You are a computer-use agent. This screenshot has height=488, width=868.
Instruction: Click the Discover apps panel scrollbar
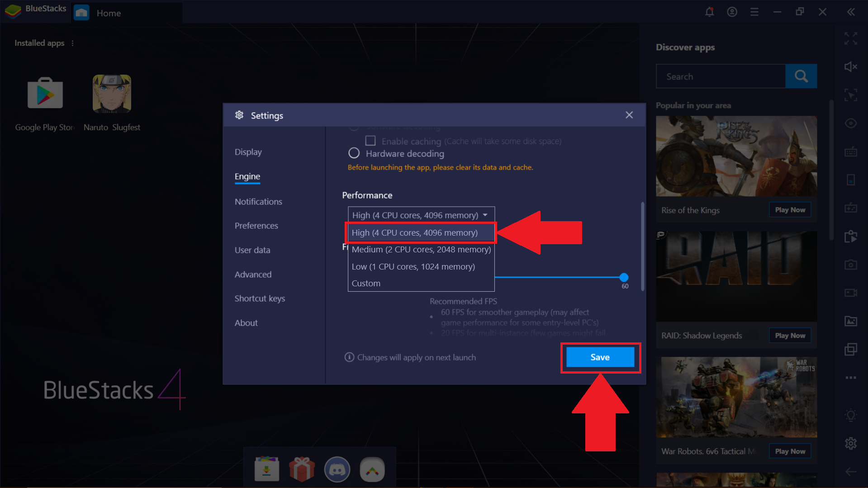coord(831,170)
